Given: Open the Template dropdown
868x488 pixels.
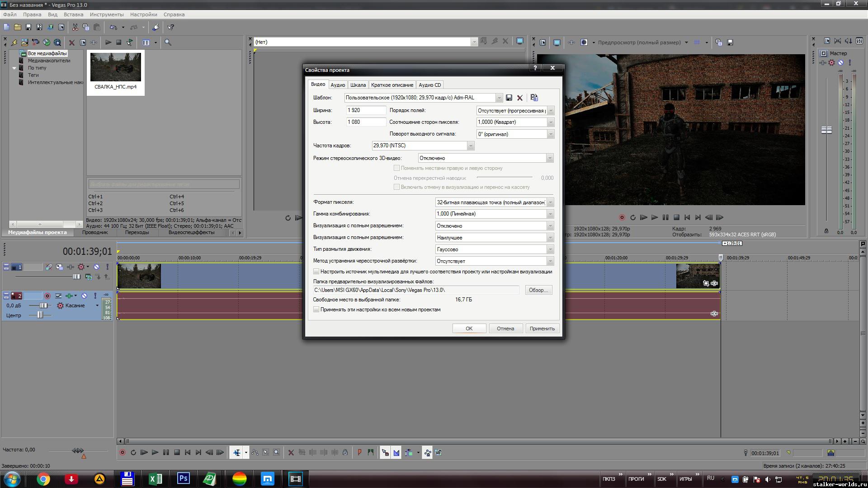Looking at the screenshot, I should (x=499, y=98).
